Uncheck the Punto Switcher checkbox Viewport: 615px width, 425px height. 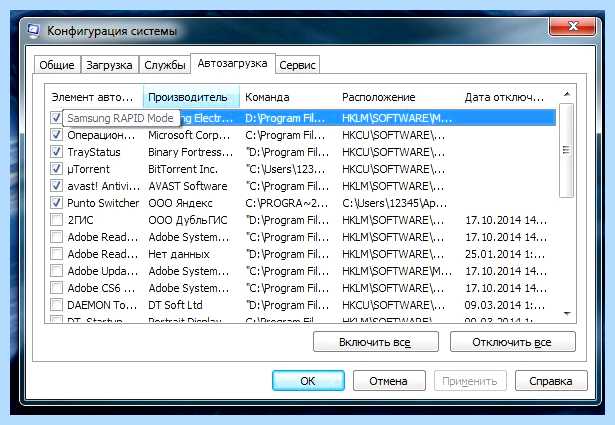[x=56, y=203]
